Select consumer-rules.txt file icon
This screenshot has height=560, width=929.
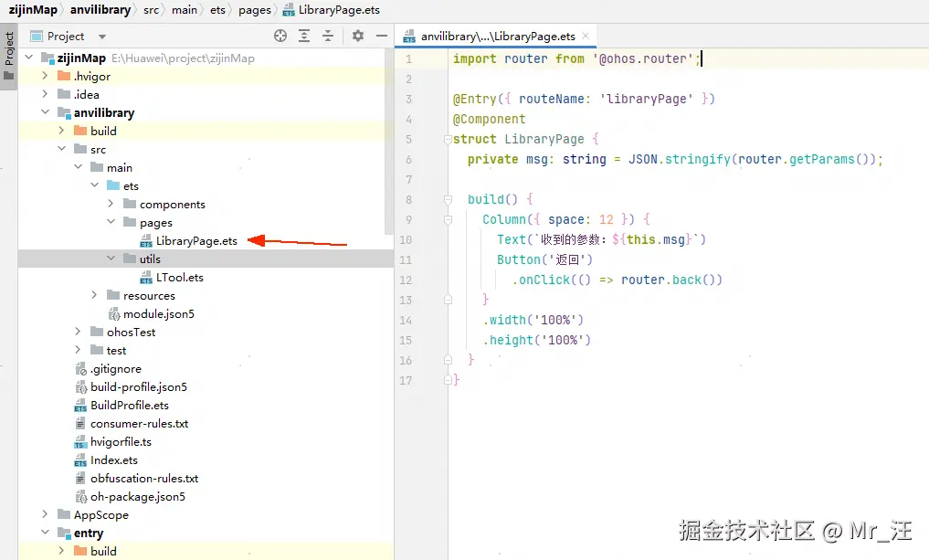80,424
